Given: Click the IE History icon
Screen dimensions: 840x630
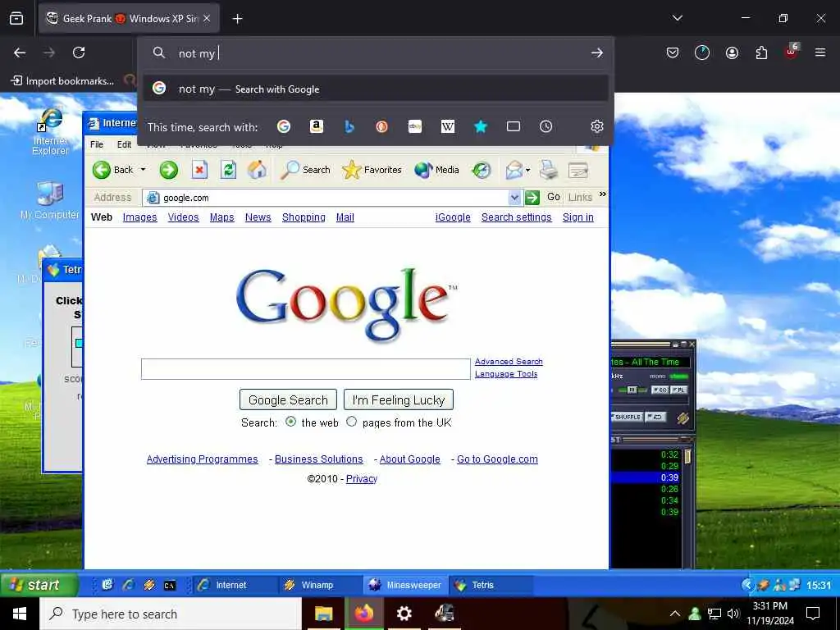Looking at the screenshot, I should pyautogui.click(x=481, y=170).
